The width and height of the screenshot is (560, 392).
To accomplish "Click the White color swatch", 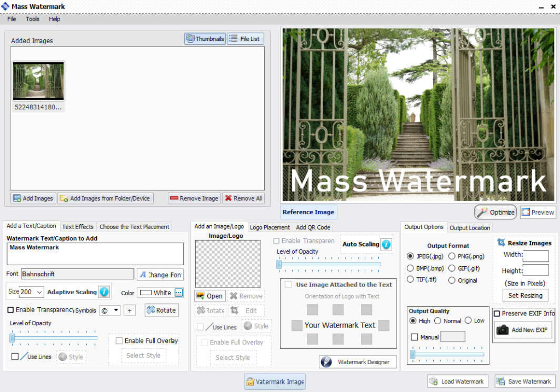I will (145, 292).
